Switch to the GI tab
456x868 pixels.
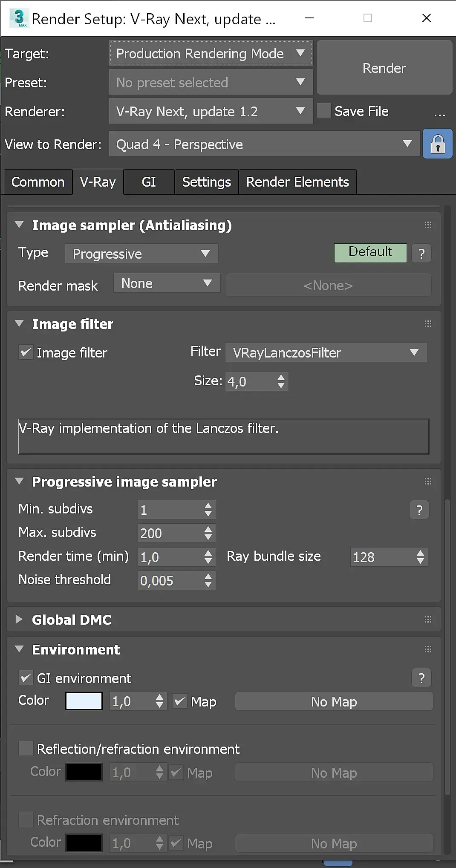[149, 182]
